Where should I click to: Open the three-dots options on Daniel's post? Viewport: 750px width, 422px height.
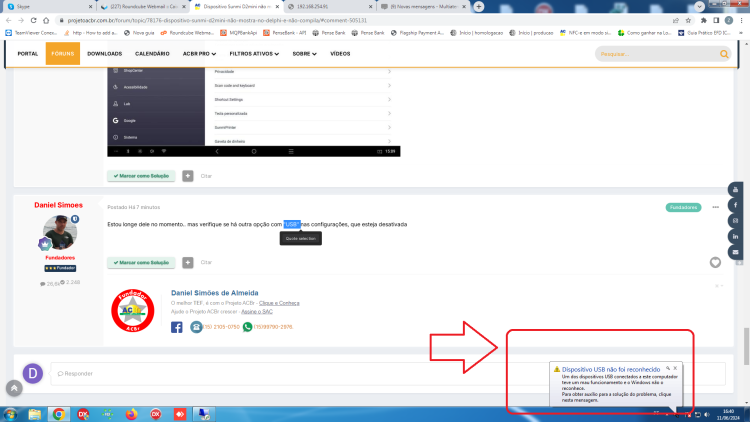716,207
